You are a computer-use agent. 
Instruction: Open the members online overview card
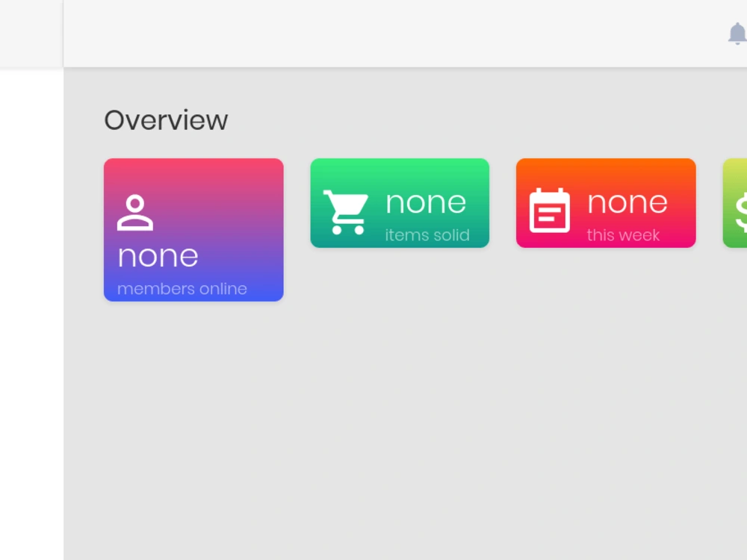click(193, 229)
